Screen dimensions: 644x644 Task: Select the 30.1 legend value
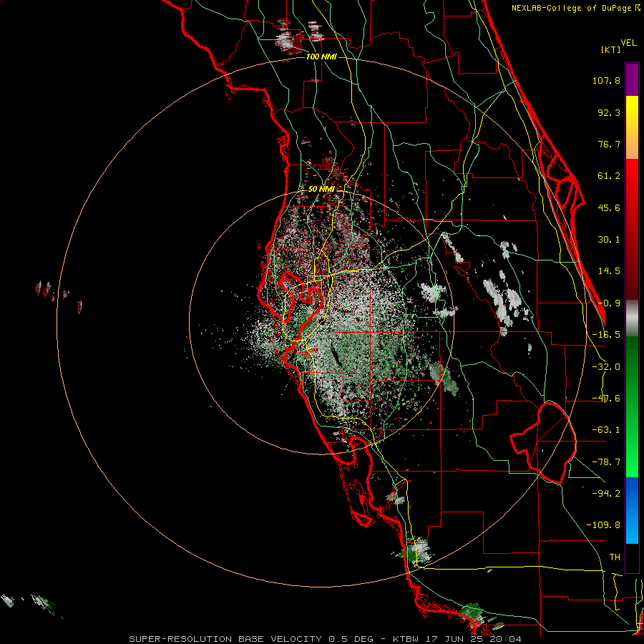[609, 240]
